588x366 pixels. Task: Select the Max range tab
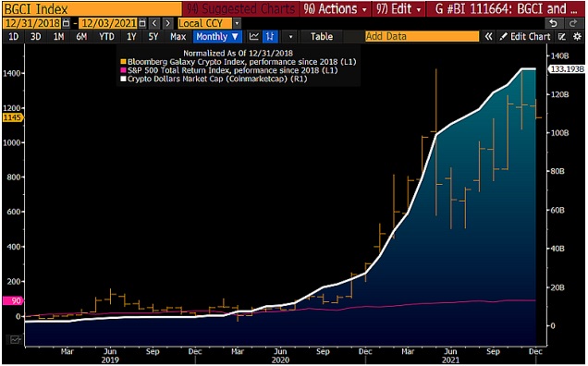point(178,36)
